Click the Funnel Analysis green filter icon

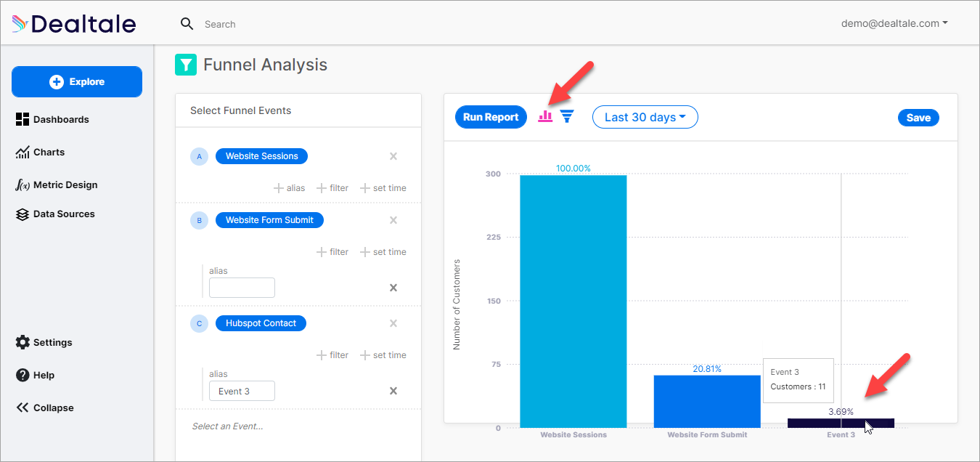point(186,65)
